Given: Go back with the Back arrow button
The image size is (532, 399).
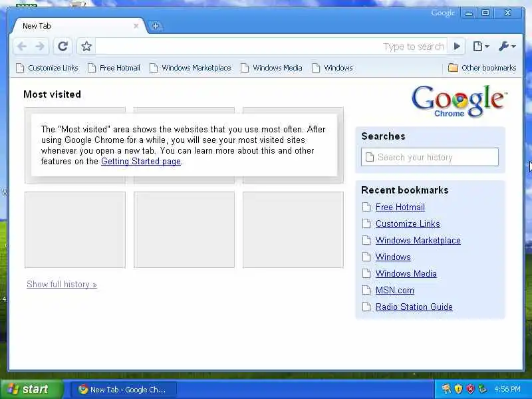Looking at the screenshot, I should pyautogui.click(x=22, y=46).
